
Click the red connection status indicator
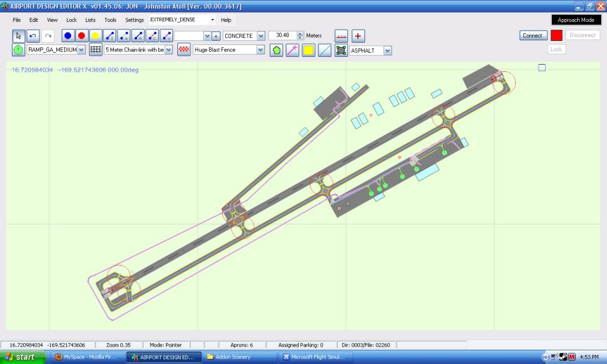click(x=556, y=35)
